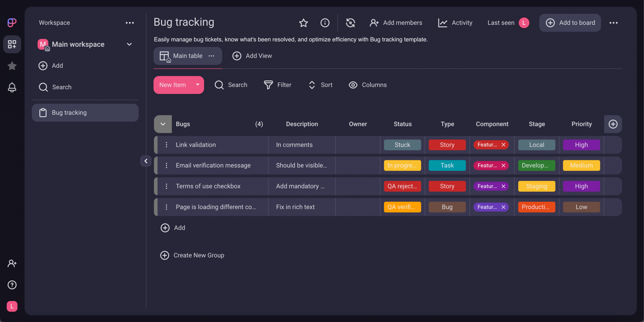Image resolution: width=644 pixels, height=322 pixels.
Task: Star the Bug tracking board
Action: [x=303, y=23]
